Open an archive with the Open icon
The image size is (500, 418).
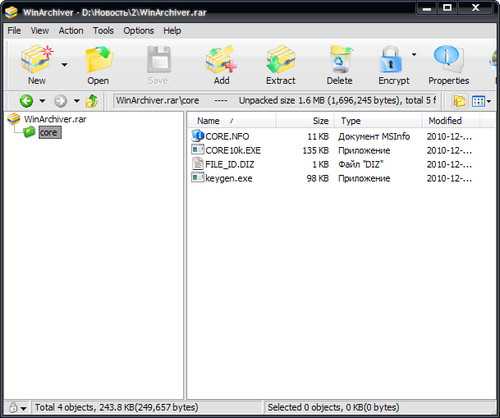pyautogui.click(x=98, y=60)
